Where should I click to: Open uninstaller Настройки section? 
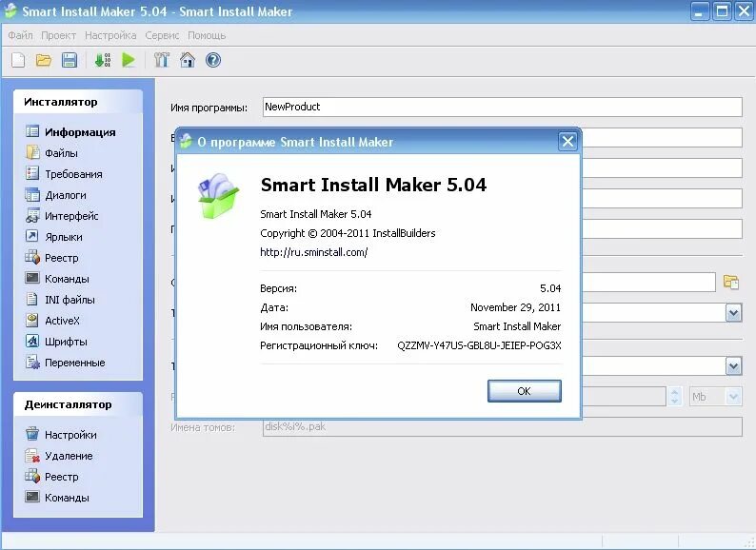(61, 435)
